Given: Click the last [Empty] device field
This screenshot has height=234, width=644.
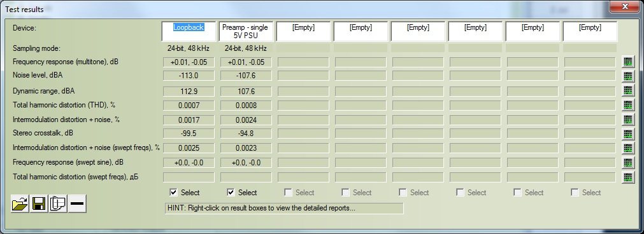Looking at the screenshot, I should click(x=590, y=31).
